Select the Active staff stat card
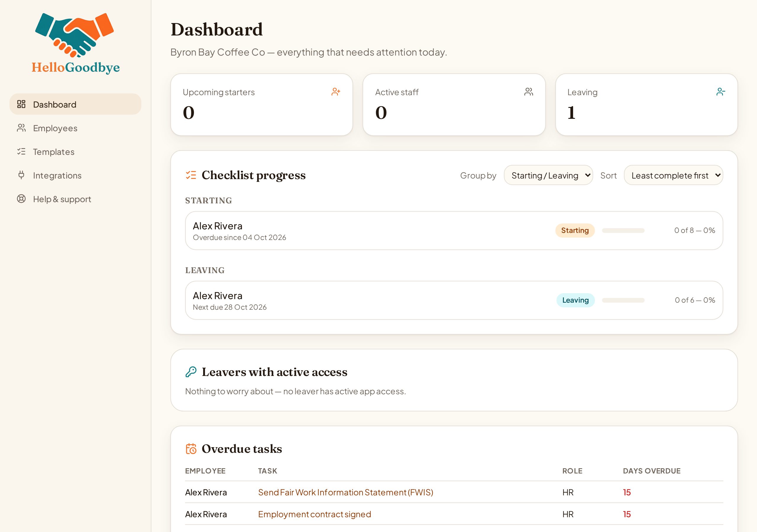Screen dimensions: 757x532 tap(454, 105)
